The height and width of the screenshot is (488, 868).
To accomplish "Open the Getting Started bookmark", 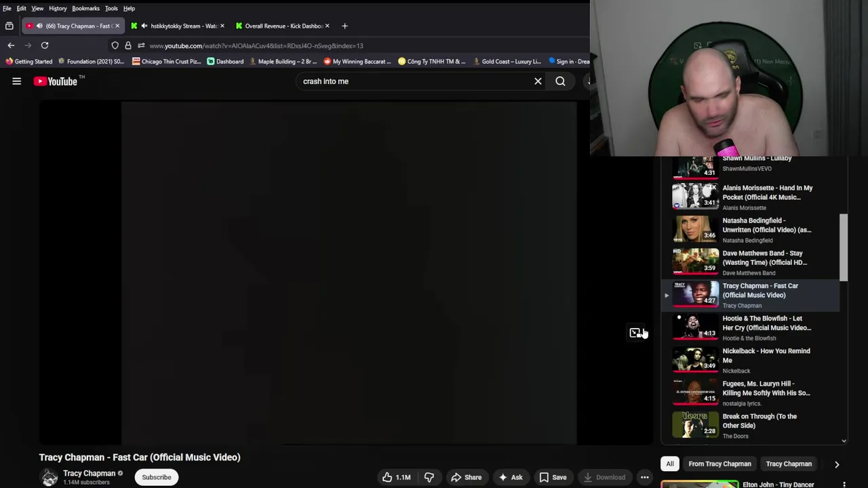I will point(28,61).
